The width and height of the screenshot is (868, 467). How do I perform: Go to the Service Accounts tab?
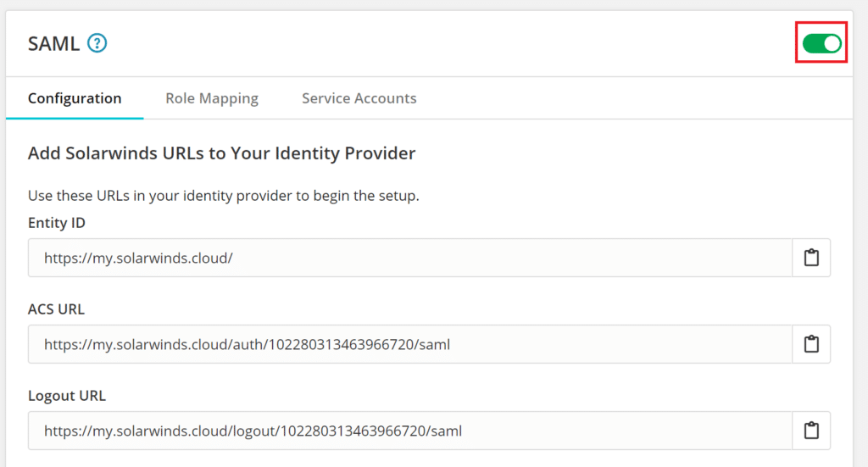point(359,98)
